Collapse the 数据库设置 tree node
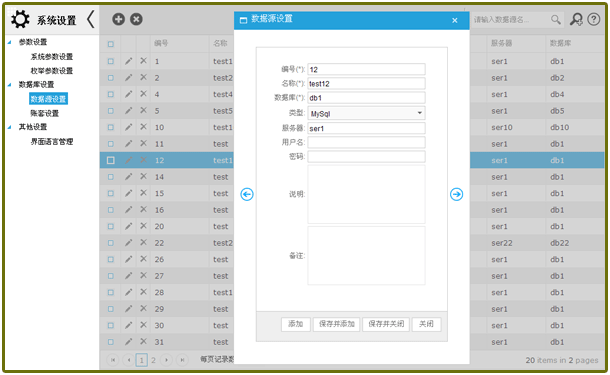 10,84
